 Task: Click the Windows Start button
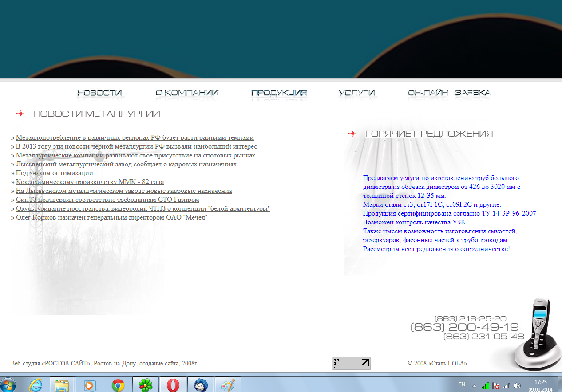click(x=8, y=385)
